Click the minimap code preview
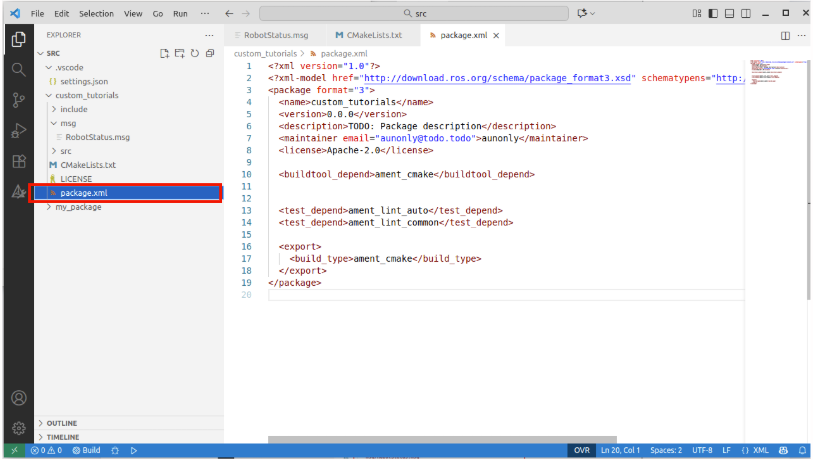813x460 pixels. 774,75
